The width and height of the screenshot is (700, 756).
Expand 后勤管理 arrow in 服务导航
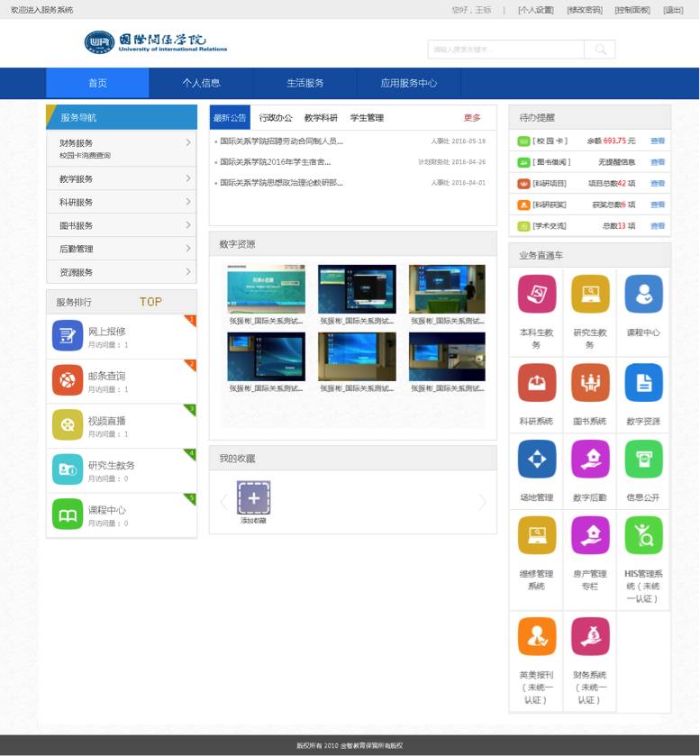pyautogui.click(x=188, y=249)
